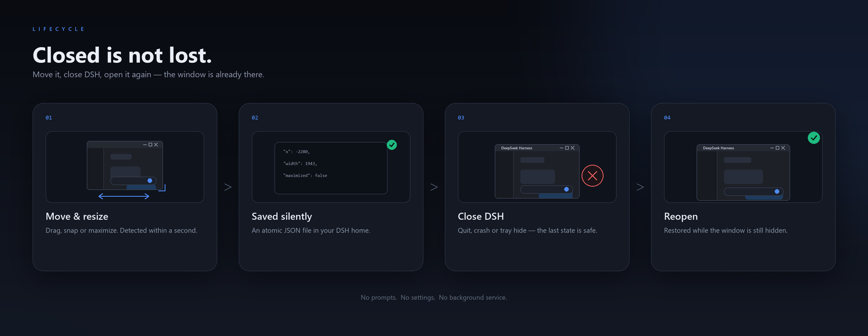Click the "maximized": false JSON line
The width and height of the screenshot is (868, 336).
tap(305, 176)
